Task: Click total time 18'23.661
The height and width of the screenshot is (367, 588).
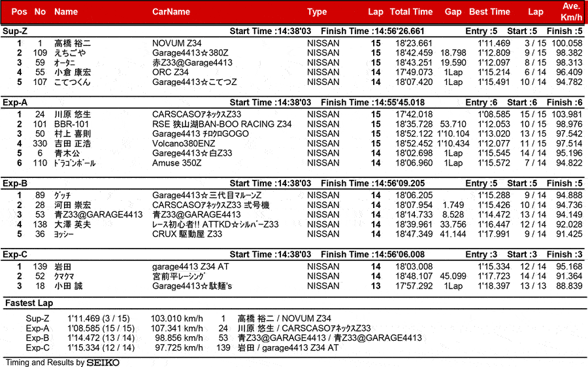Action: click(x=414, y=43)
